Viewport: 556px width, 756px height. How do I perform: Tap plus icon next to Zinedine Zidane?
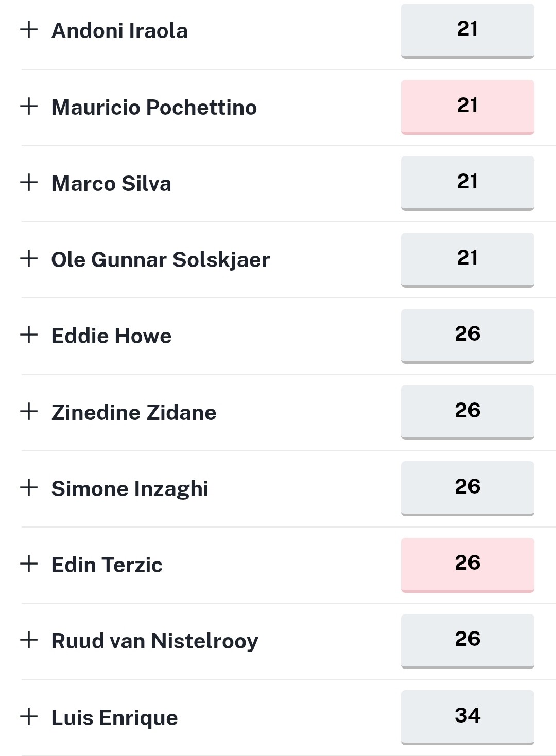coord(29,412)
